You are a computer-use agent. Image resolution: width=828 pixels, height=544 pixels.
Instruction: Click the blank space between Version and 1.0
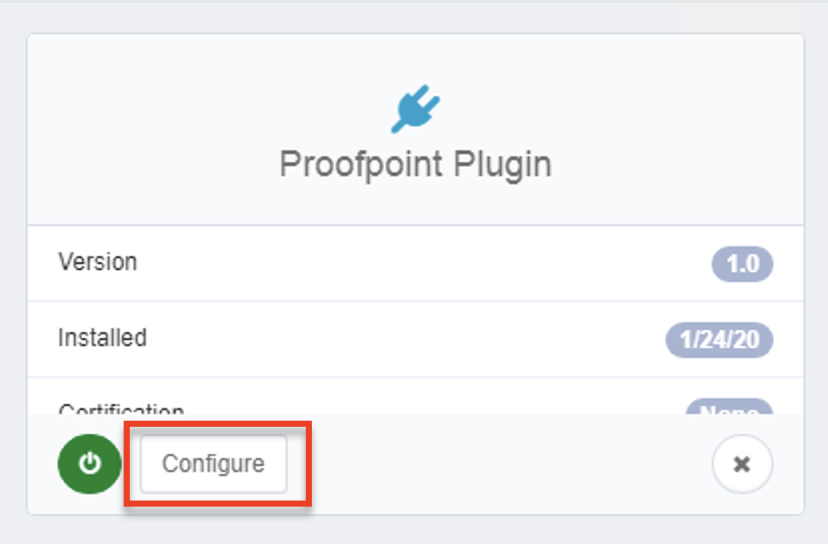420,263
